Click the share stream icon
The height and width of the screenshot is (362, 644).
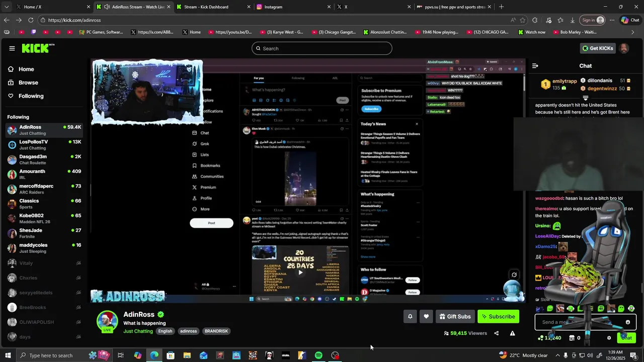coord(496,333)
